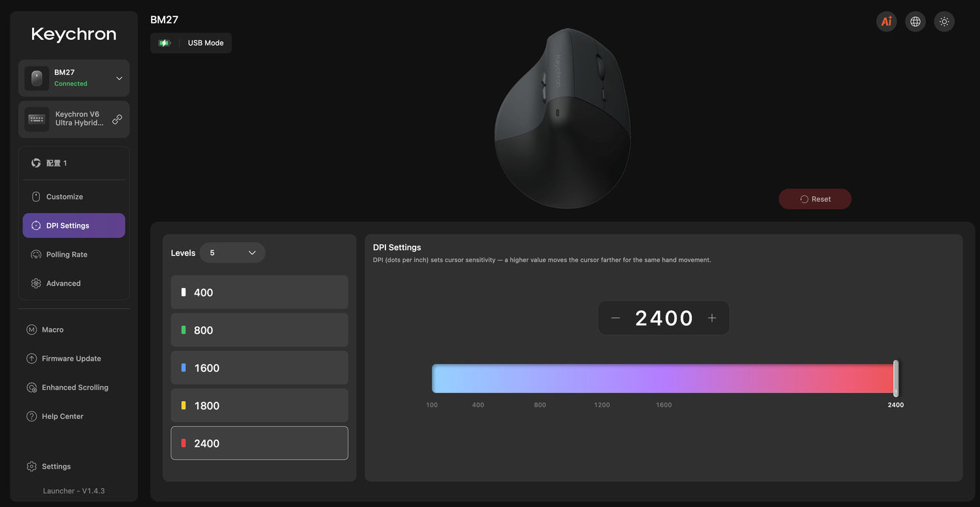Viewport: 980px width, 507px height.
Task: Click the question mark icon beside Help Center
Action: [31, 416]
